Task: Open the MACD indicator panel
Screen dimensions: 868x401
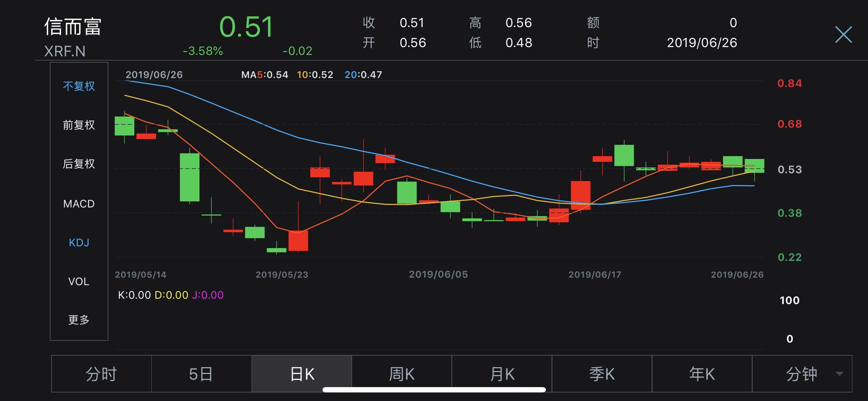Action: pos(79,204)
